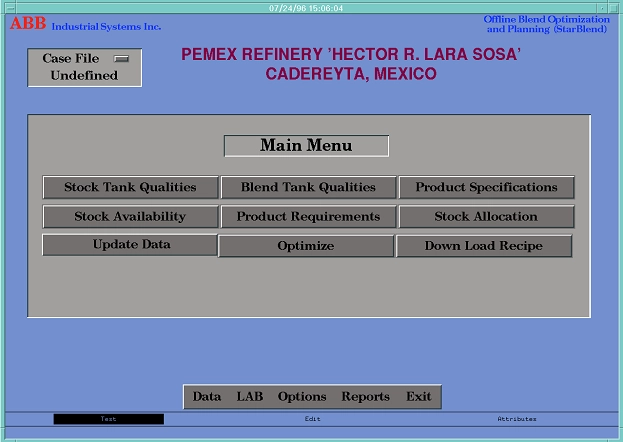The height and width of the screenshot is (442, 623).
Task: Select Down Load Recipe button
Action: point(484,246)
